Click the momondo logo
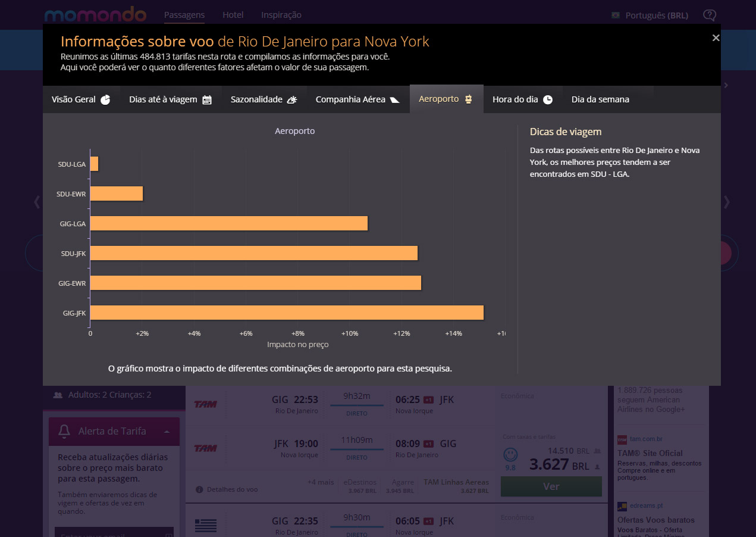The width and height of the screenshot is (756, 537). pos(95,15)
